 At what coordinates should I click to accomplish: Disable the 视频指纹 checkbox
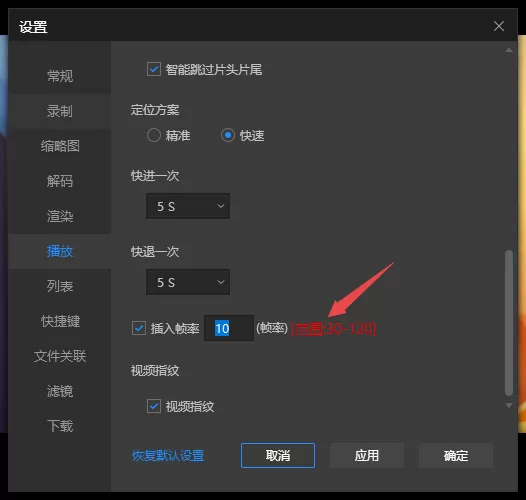click(154, 406)
